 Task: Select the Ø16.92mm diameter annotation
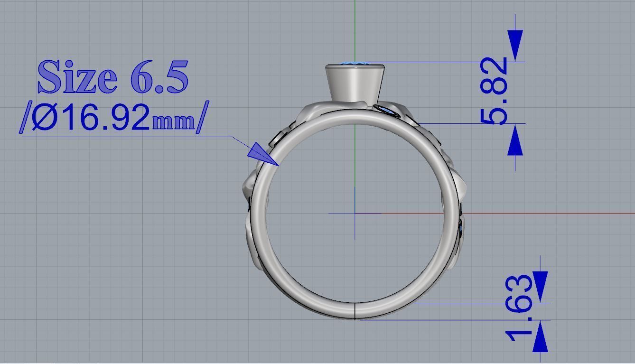point(113,117)
